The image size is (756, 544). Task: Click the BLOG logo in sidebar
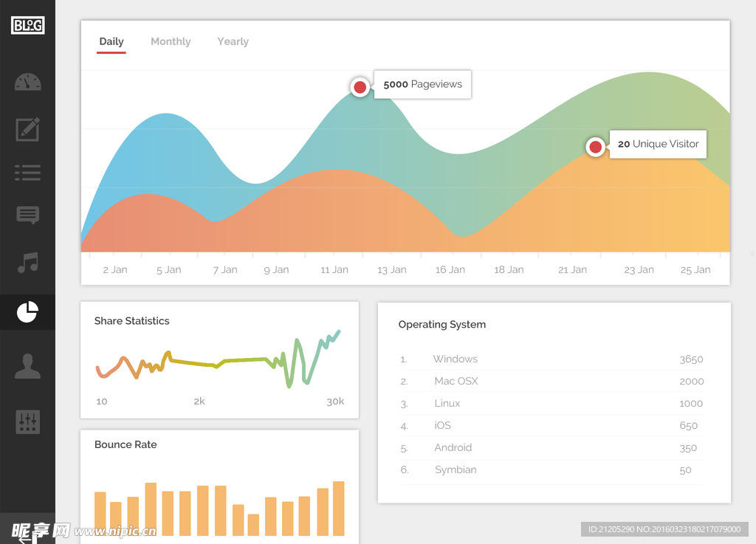pyautogui.click(x=28, y=25)
